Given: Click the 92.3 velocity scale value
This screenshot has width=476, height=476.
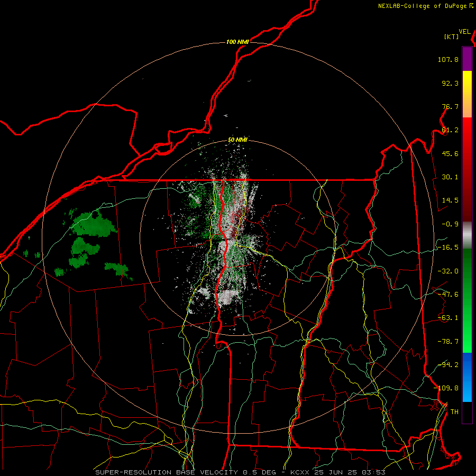Looking at the screenshot, I should pyautogui.click(x=450, y=83).
